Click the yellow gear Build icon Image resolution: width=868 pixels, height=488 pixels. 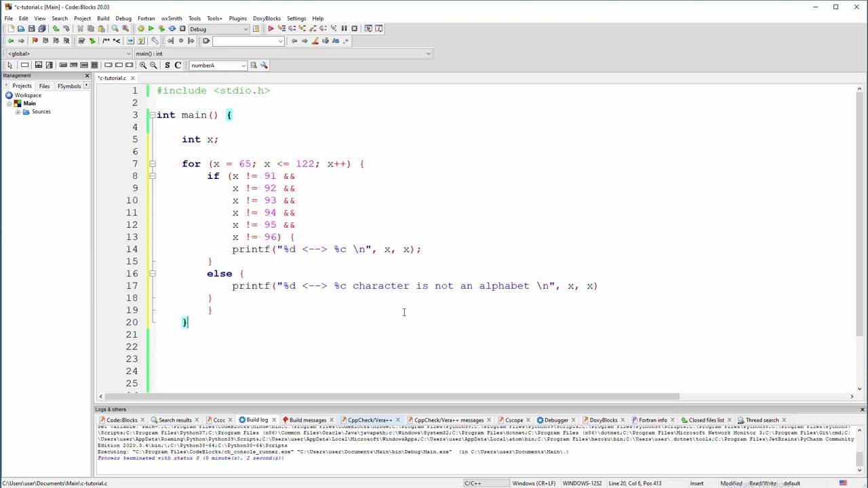(141, 28)
